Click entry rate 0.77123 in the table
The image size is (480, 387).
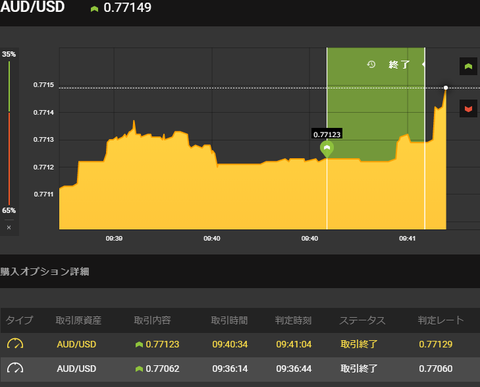coord(162,344)
